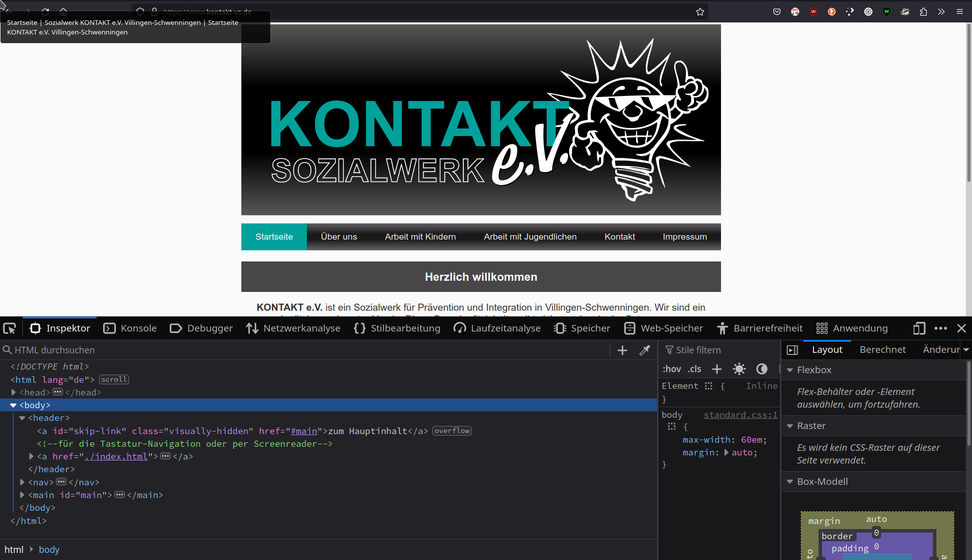Toggle the :hov pseudo-class panel
The width and height of the screenshot is (972, 560).
coord(672,369)
